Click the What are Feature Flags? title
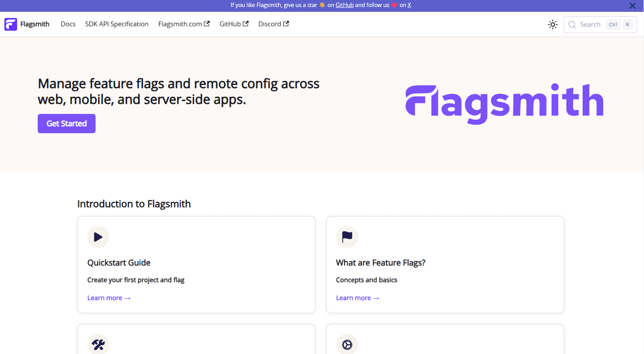Image resolution: width=644 pixels, height=354 pixels. tap(381, 263)
